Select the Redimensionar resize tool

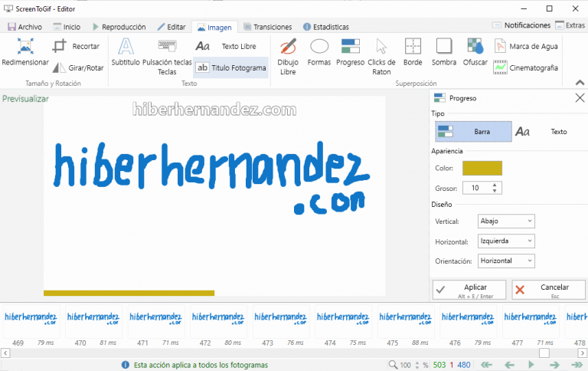click(x=24, y=52)
